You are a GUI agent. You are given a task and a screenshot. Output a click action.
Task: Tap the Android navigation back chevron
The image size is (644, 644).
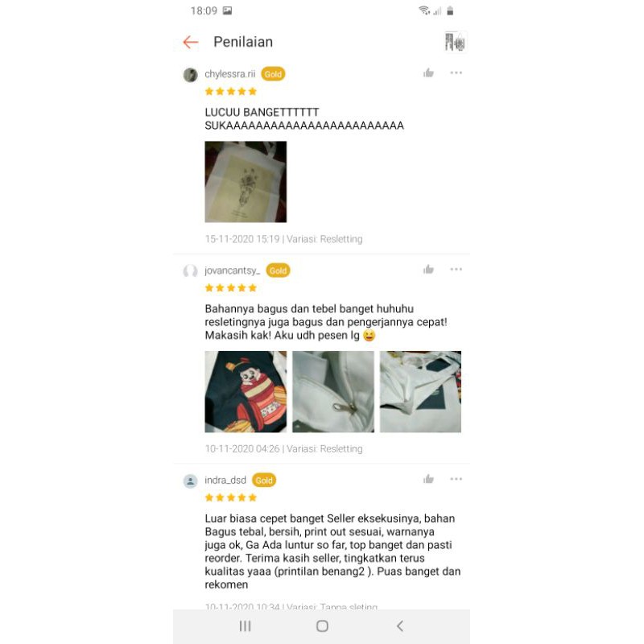[400, 626]
